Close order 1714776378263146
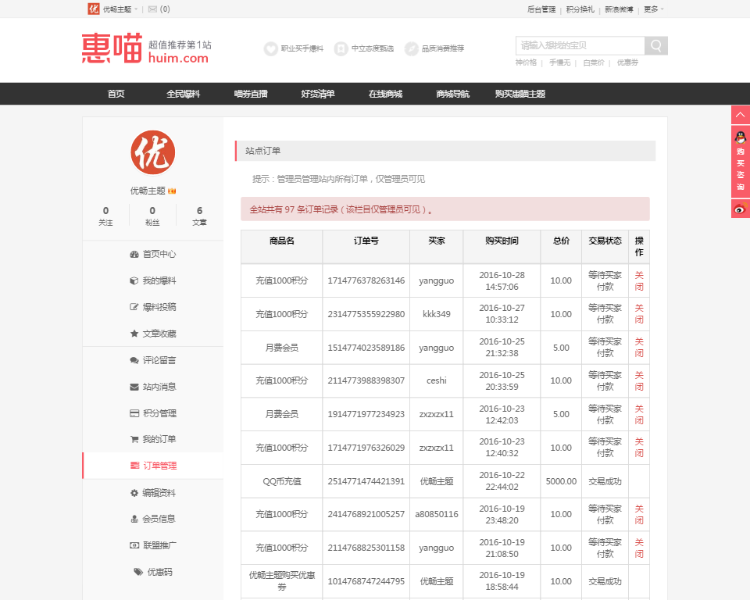 [639, 281]
